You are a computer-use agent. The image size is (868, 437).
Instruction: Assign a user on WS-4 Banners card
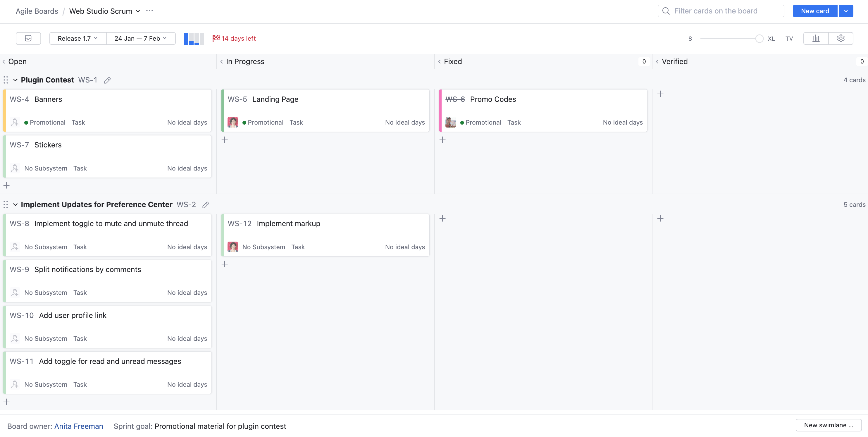point(15,122)
